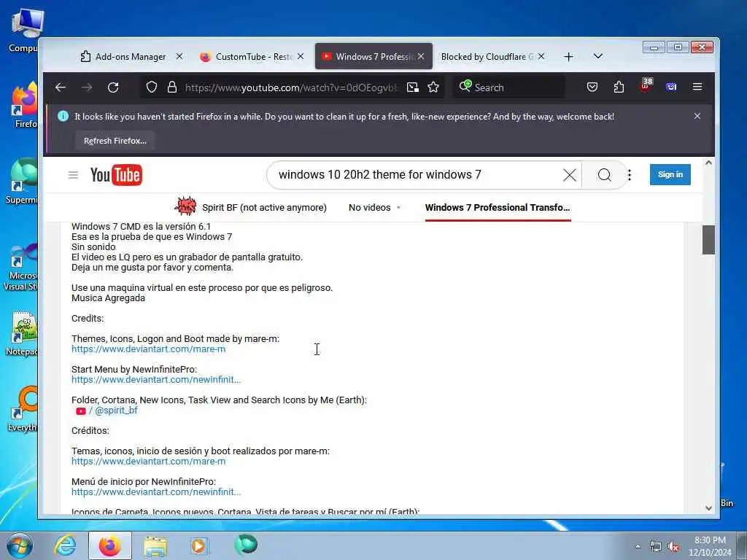Viewport: 747px width, 560px height.
Task: Click the text "Credits:" in description
Action: (x=88, y=319)
